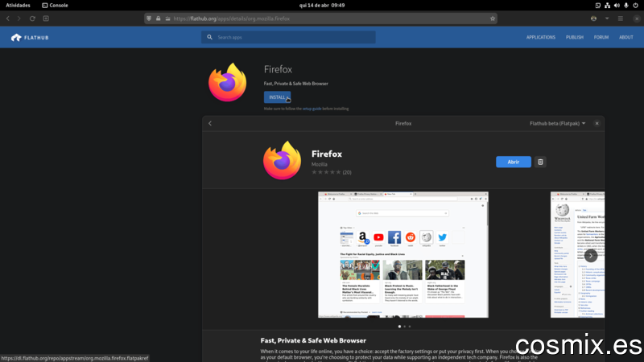
Task: Open the Forum link
Action: pyautogui.click(x=601, y=37)
